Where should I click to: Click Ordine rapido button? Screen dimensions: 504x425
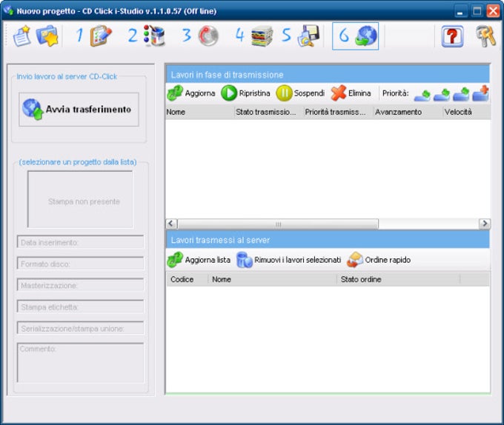click(x=379, y=260)
